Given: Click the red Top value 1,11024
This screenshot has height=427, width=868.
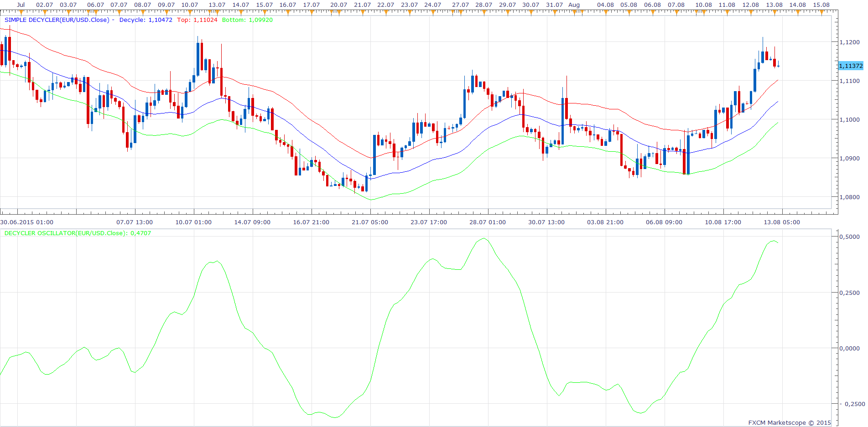Looking at the screenshot, I should 205,20.
